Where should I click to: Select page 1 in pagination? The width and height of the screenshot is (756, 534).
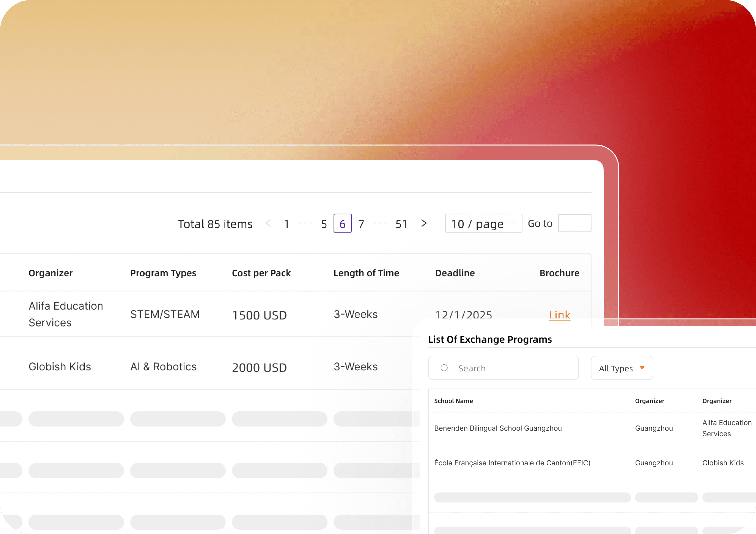287,224
